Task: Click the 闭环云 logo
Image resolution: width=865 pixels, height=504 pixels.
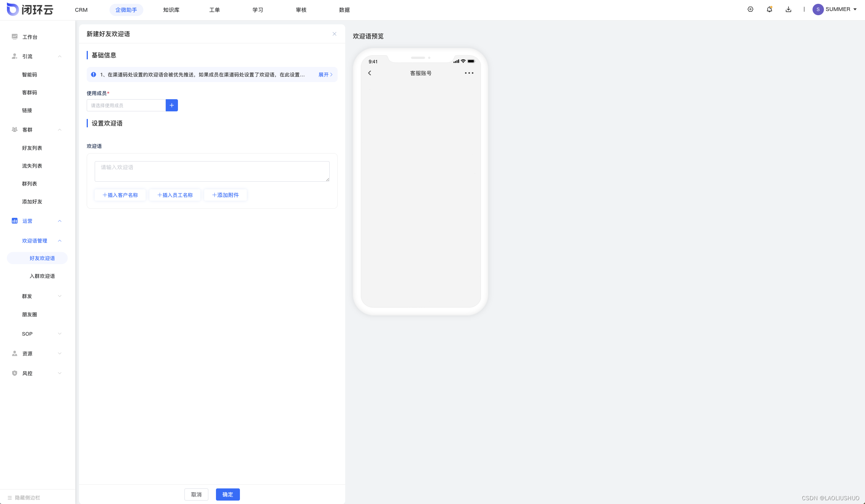Action: [x=30, y=10]
